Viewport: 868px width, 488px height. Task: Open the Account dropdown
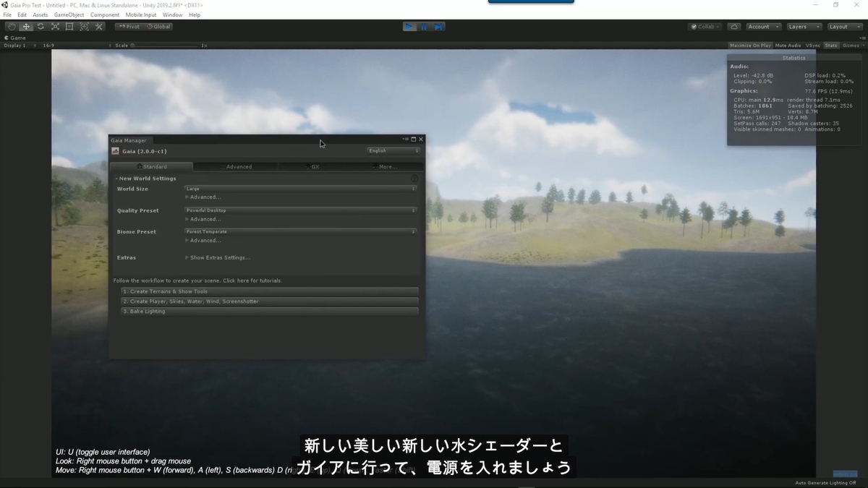[762, 27]
